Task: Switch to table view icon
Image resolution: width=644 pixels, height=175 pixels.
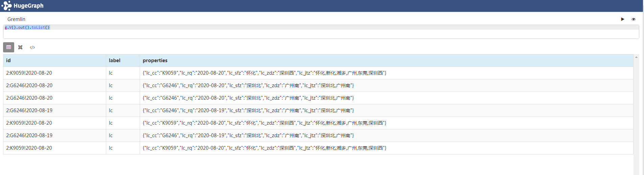Action: pos(9,47)
